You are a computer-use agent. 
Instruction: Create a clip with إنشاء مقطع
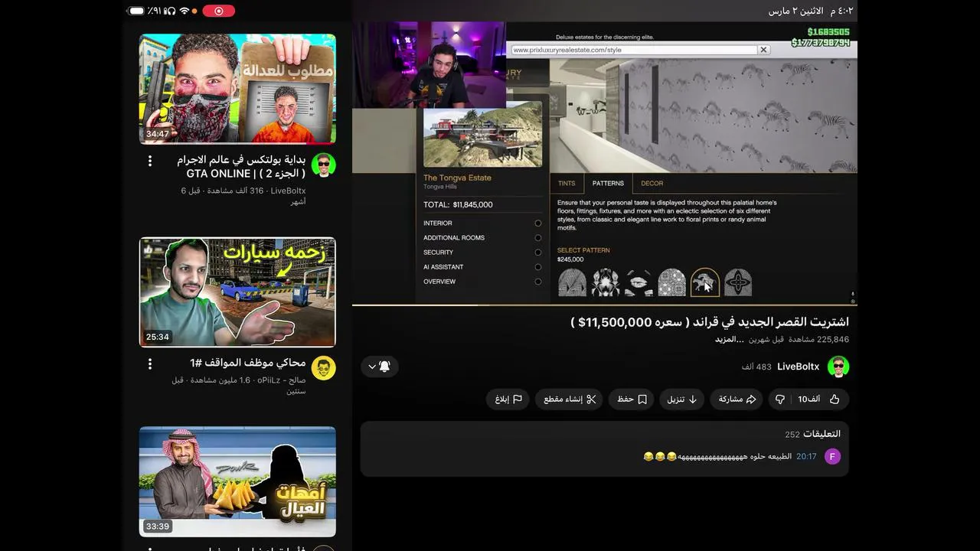pyautogui.click(x=570, y=399)
